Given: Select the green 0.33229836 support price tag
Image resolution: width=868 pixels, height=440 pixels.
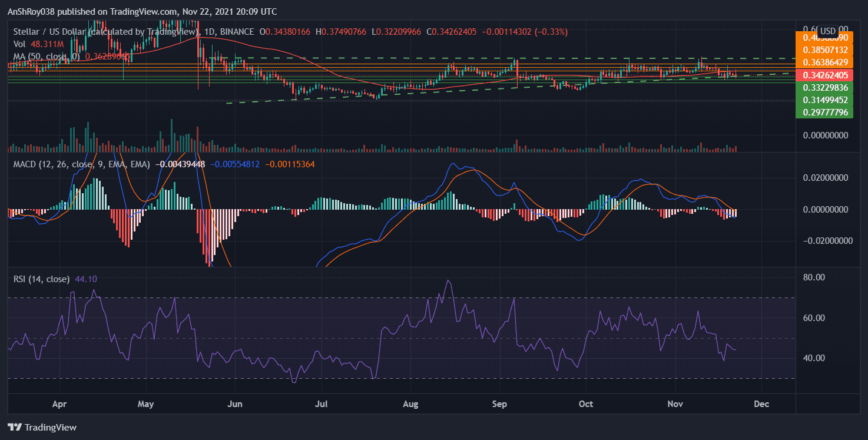Looking at the screenshot, I should tap(827, 87).
